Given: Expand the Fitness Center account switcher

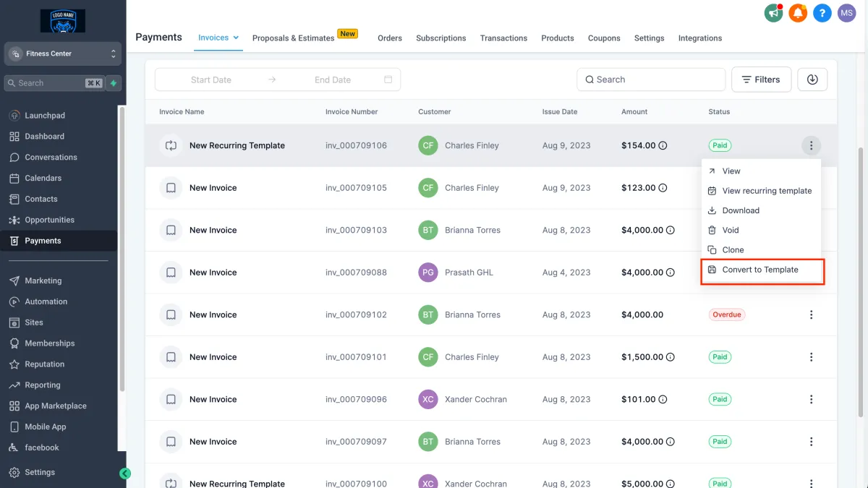Looking at the screenshot, I should click(x=63, y=53).
